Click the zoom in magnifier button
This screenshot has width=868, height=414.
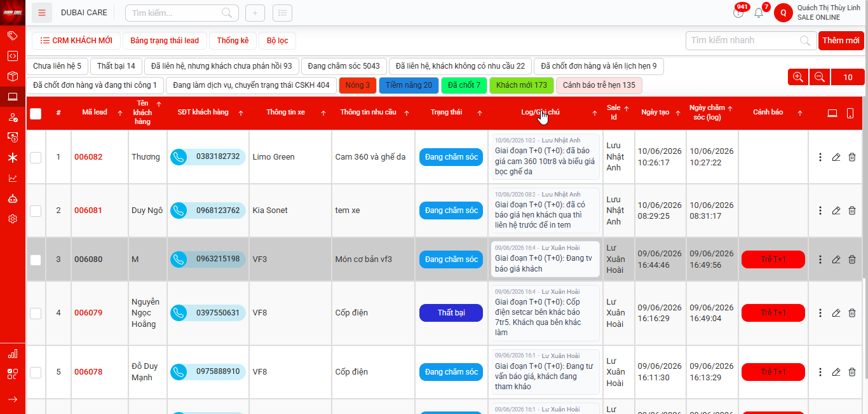(x=798, y=77)
